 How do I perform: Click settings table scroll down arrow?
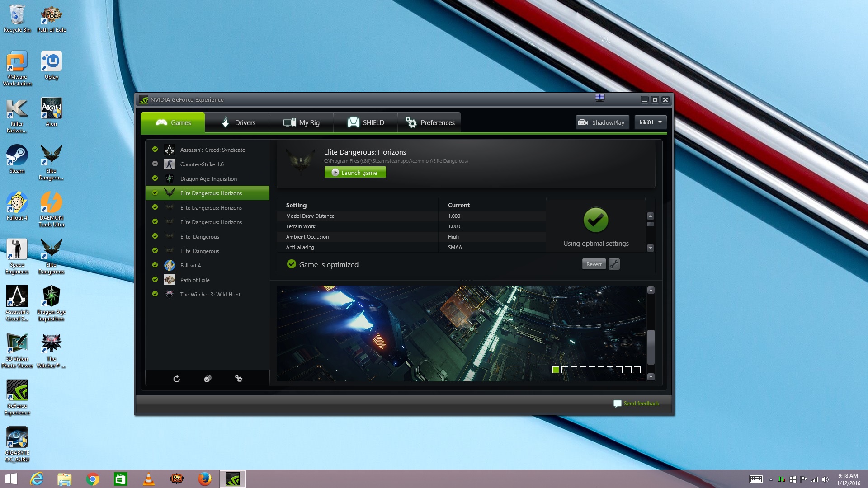[651, 248]
